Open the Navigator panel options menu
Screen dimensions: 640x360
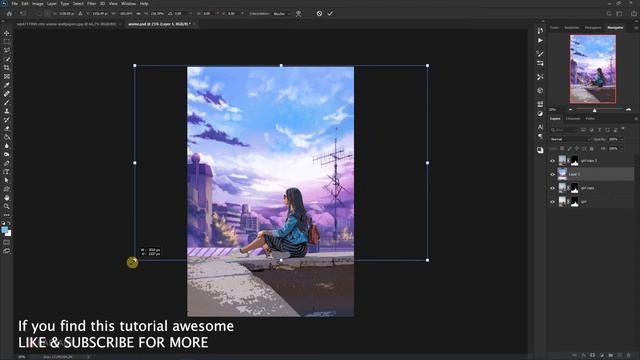pos(636,28)
